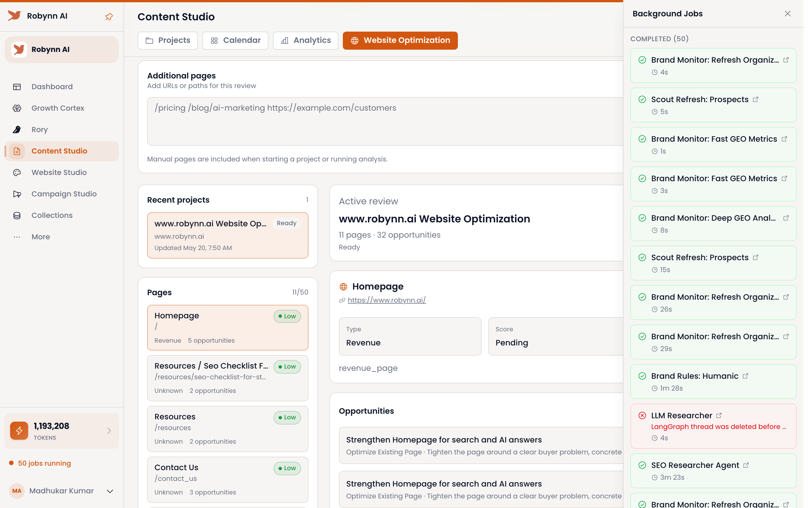Open Campaign Studio in the sidebar
The image size is (812, 508).
point(62,194)
